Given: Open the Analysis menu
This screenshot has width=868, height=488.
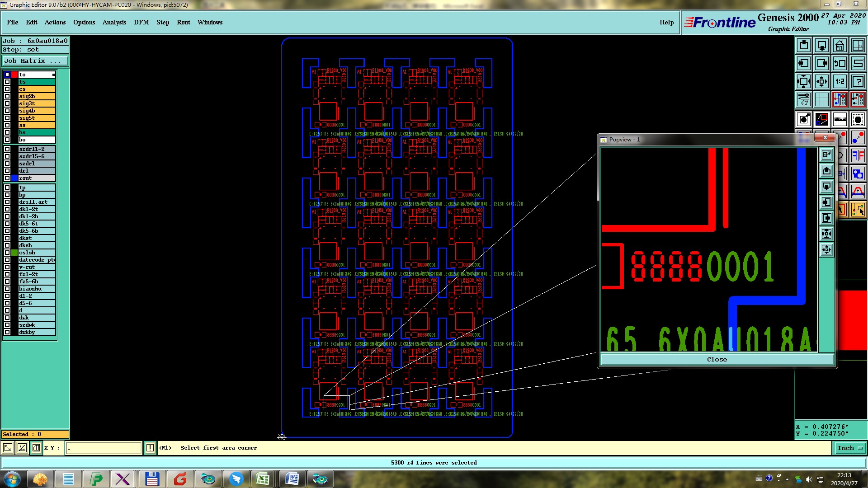Looking at the screenshot, I should (114, 22).
